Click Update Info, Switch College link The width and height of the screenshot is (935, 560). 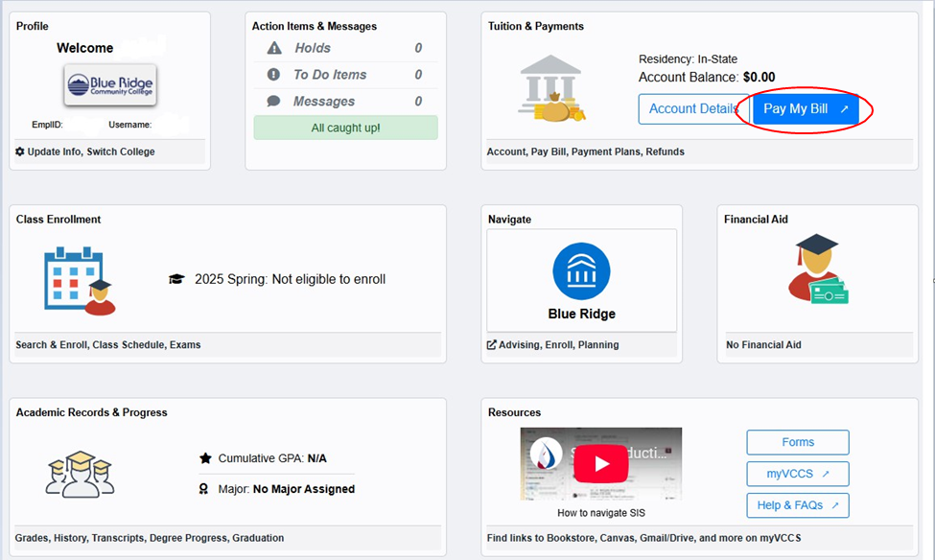point(85,152)
